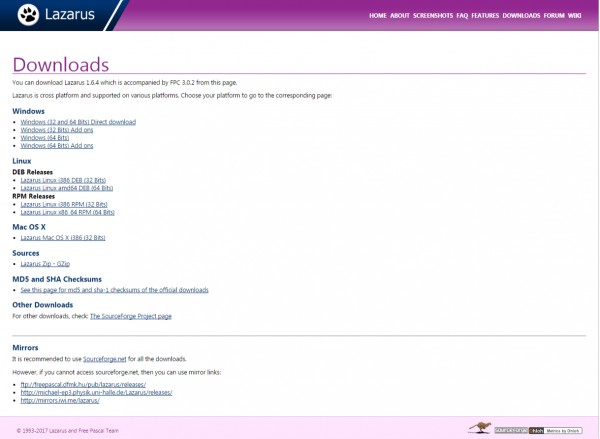Visit the FORUM from top navigation
600x439 pixels.
click(x=554, y=16)
